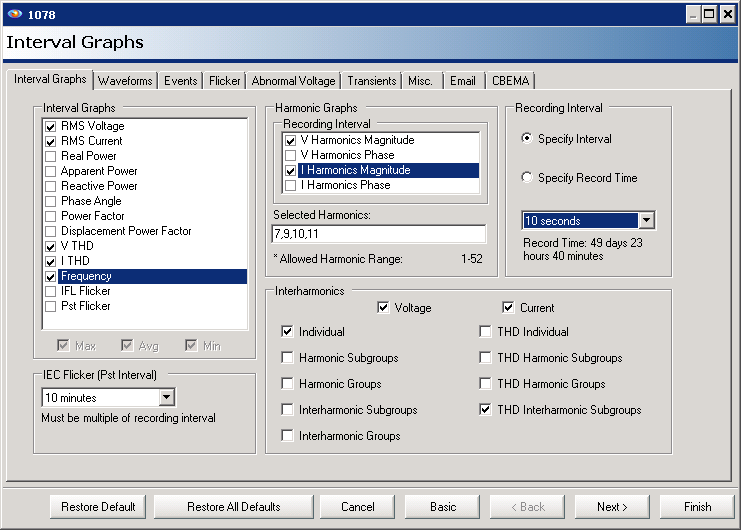Switch to the Misc. tab

point(420,81)
